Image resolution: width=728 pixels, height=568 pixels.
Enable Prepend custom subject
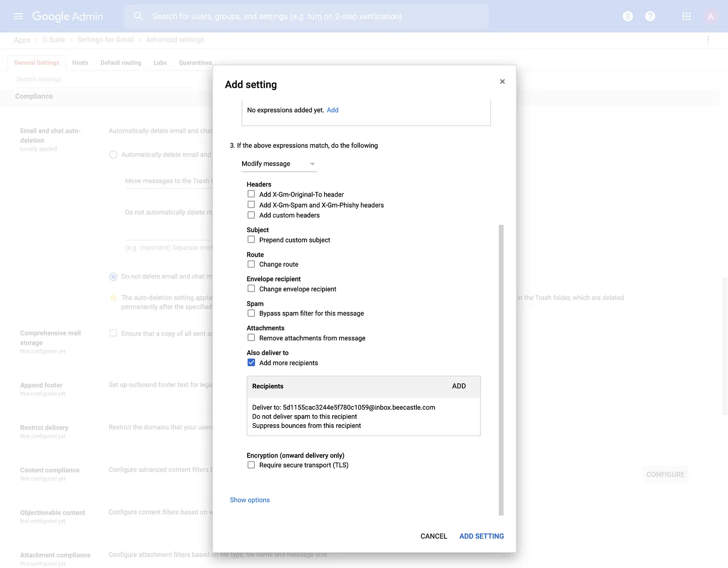point(251,239)
